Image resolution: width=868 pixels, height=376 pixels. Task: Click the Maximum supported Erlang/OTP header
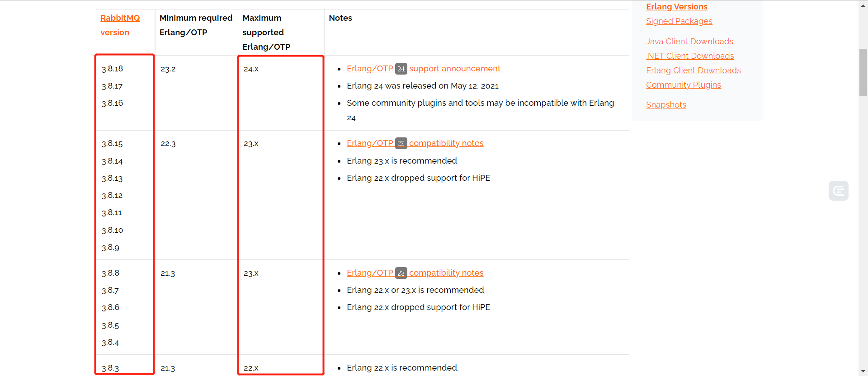pyautogui.click(x=266, y=32)
